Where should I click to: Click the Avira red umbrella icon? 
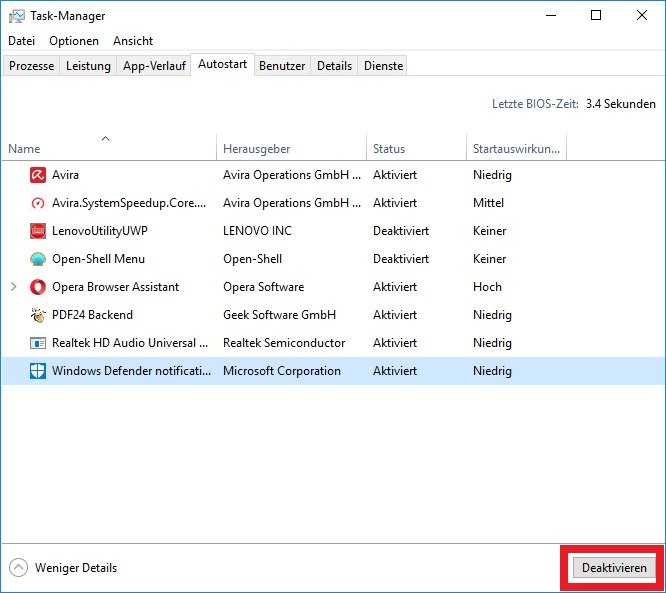click(x=38, y=175)
